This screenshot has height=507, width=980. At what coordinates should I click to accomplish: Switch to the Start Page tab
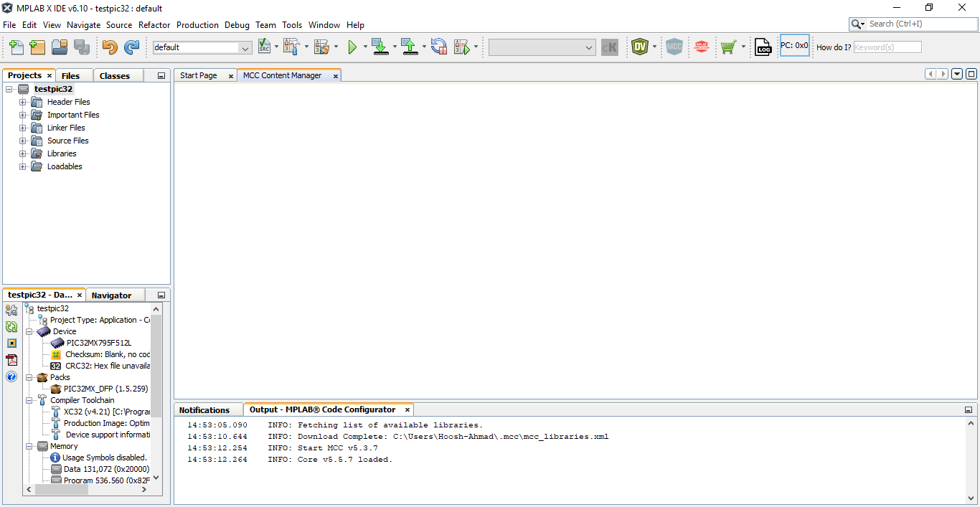(199, 75)
